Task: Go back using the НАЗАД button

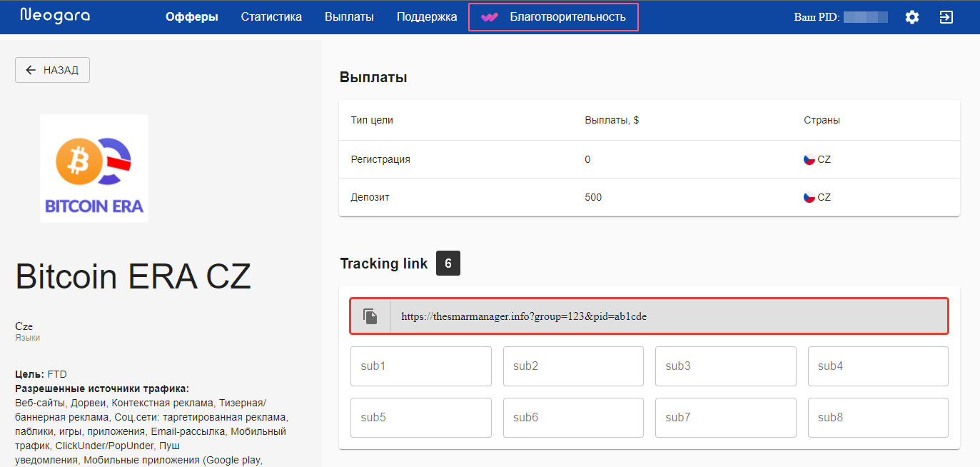Action: [52, 70]
